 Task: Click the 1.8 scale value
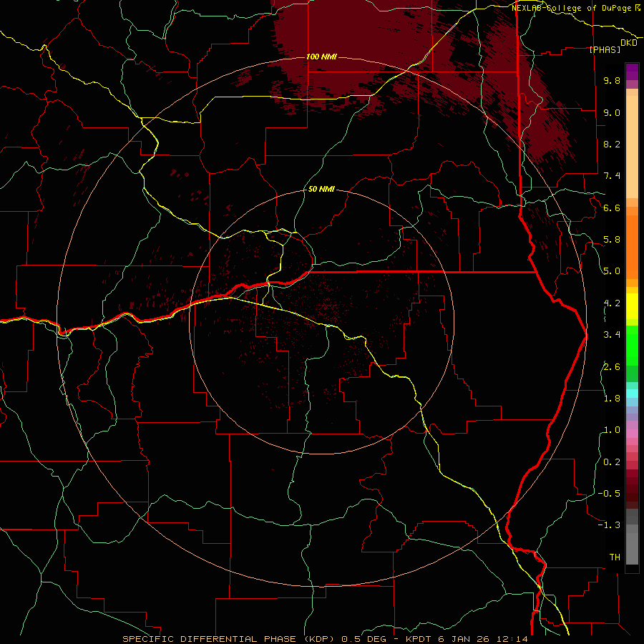coord(612,399)
